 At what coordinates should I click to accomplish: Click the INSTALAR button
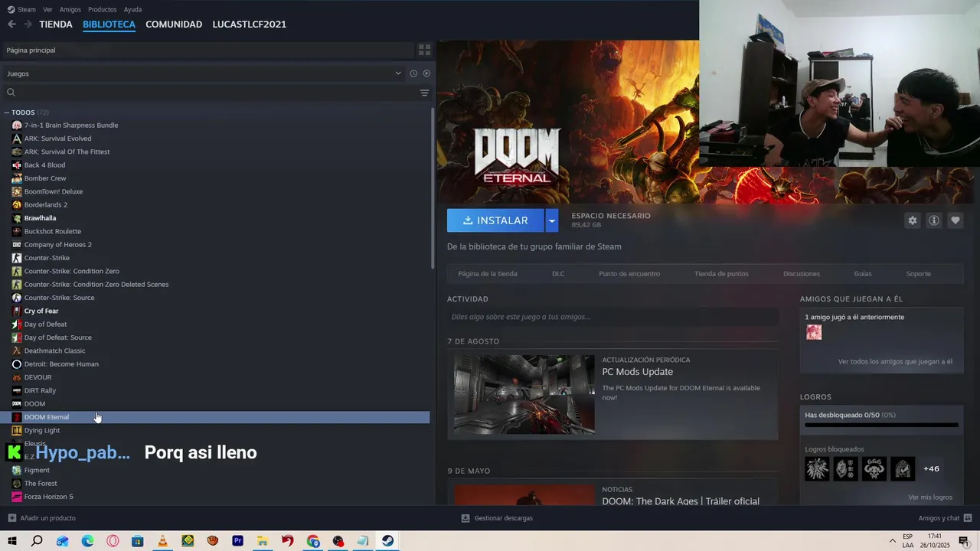click(x=495, y=220)
